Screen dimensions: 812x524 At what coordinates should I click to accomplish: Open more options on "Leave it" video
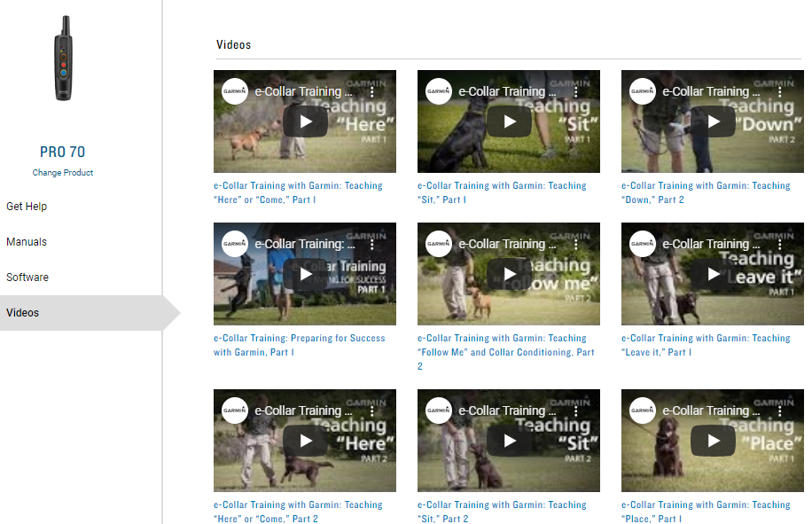(x=780, y=244)
